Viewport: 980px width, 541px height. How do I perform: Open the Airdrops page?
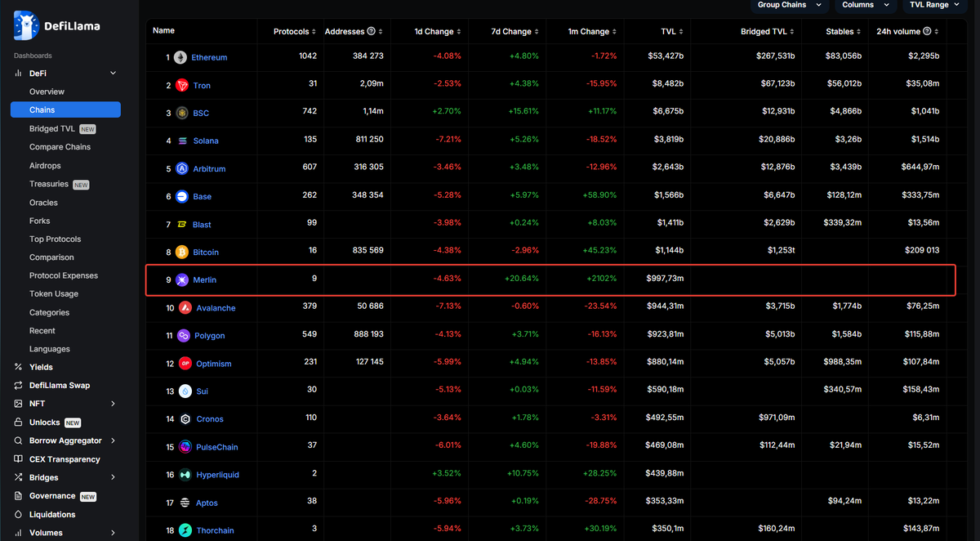pyautogui.click(x=45, y=166)
